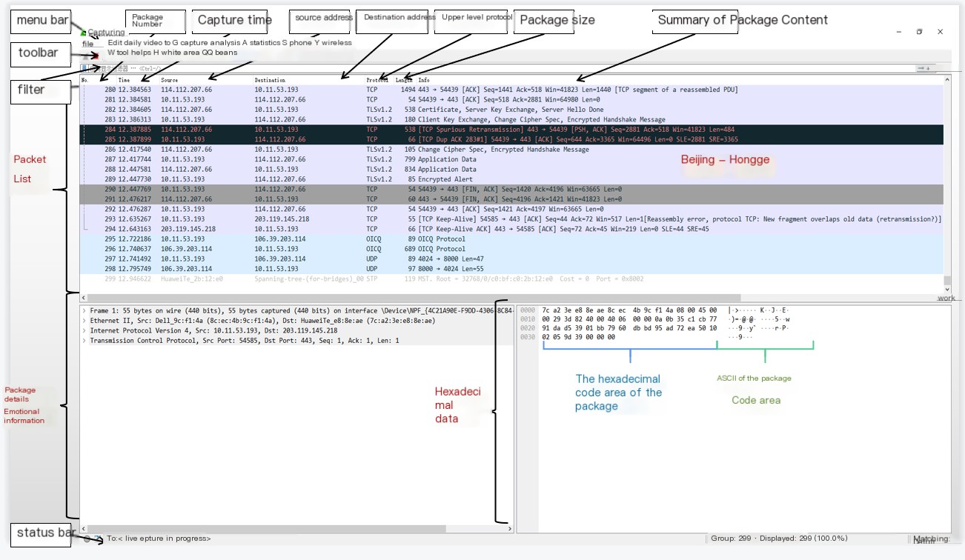Click Source 114.112.207.66 in packet 280
This screenshot has width=965, height=560.
click(186, 90)
